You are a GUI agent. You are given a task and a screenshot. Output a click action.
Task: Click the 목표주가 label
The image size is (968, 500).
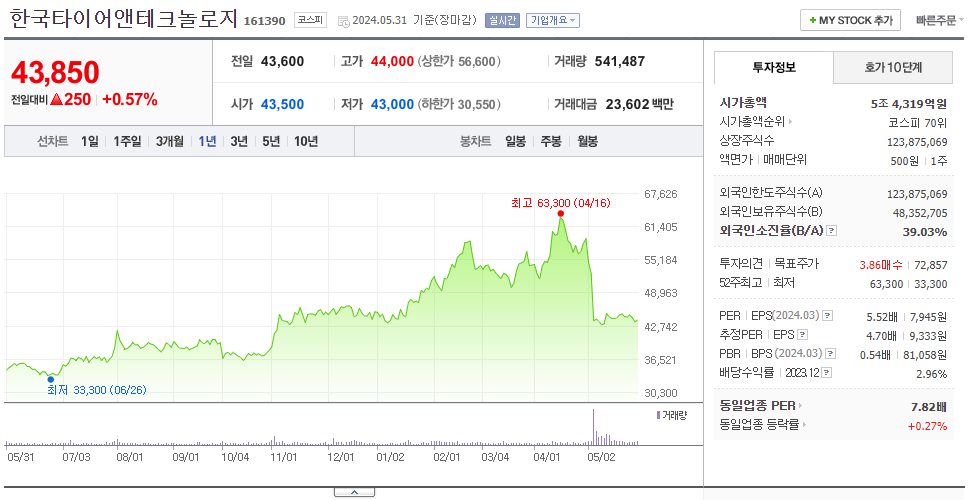[797, 264]
